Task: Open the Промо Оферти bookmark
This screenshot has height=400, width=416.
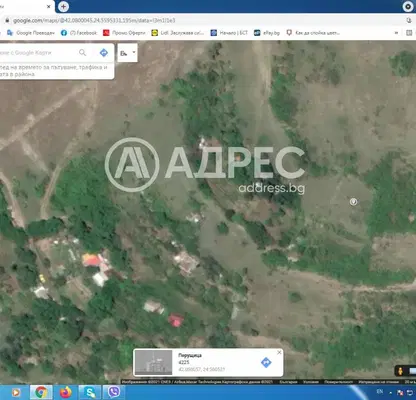Action: [x=124, y=33]
